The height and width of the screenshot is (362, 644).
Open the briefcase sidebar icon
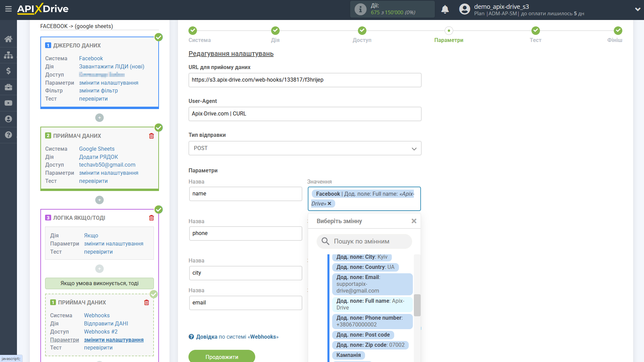[x=8, y=87]
